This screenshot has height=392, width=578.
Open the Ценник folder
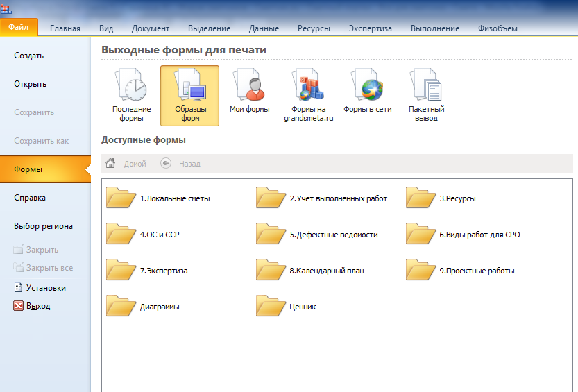point(287,307)
